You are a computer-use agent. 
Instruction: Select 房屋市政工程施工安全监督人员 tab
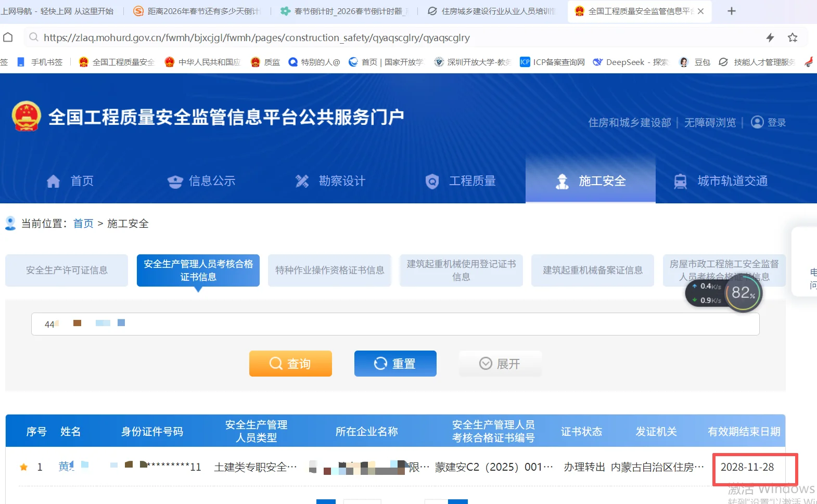pos(724,270)
